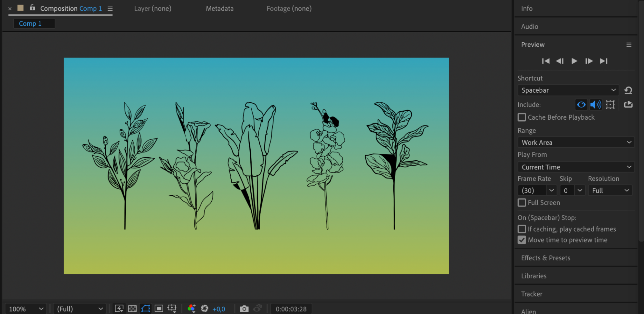Click the Region of Interest icon

[159, 309]
